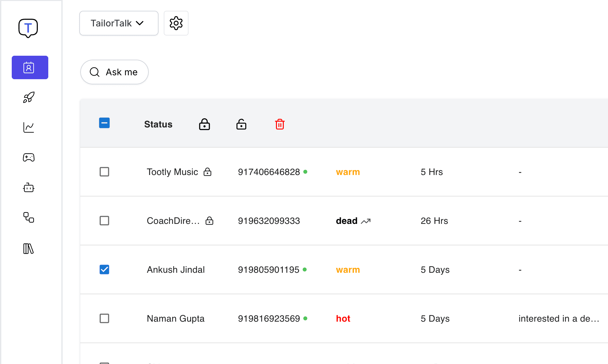This screenshot has width=608, height=364.
Task: Open the Tootly Music contact name
Action: click(x=172, y=172)
